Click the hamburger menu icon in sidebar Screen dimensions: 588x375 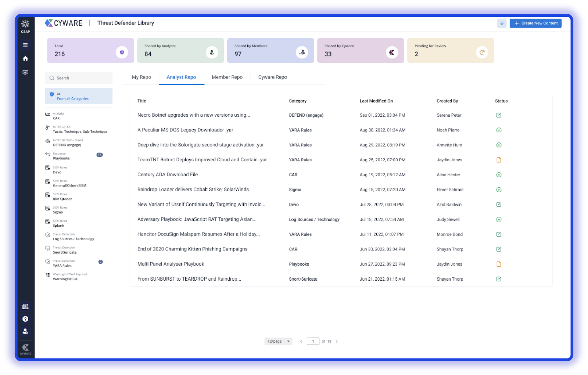pyautogui.click(x=25, y=45)
